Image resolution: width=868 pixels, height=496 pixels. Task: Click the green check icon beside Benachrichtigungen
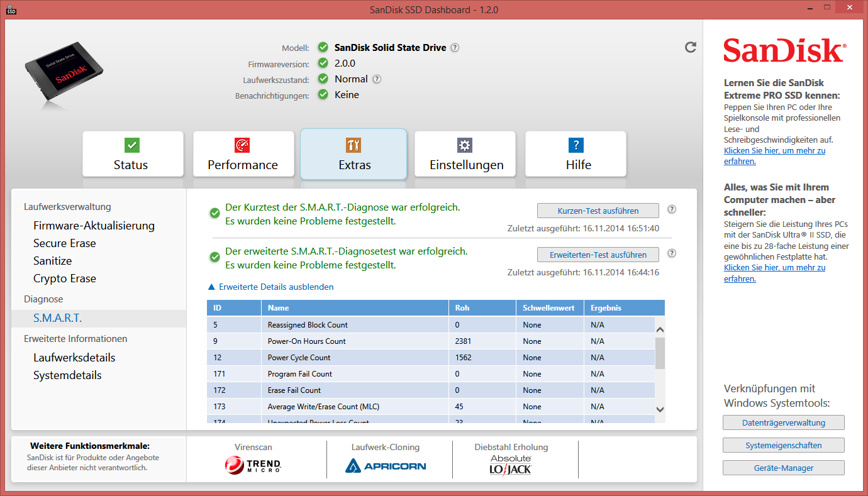tap(323, 94)
